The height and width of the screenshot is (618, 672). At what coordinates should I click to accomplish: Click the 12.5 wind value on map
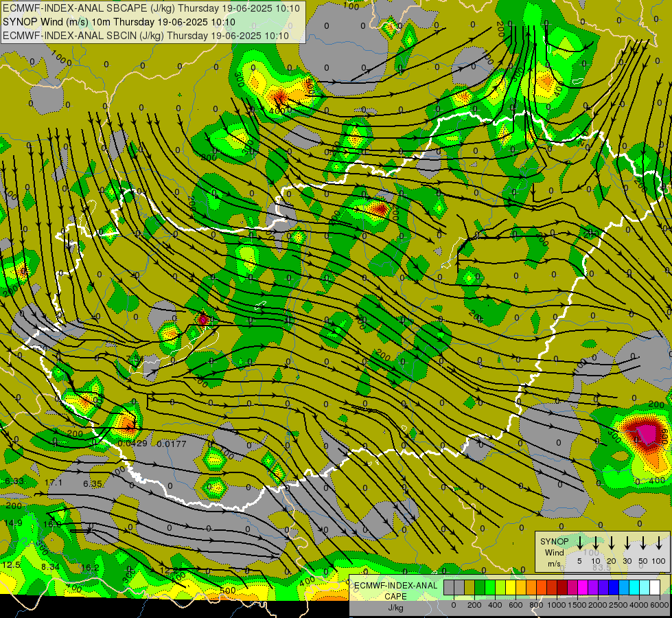click(11, 565)
